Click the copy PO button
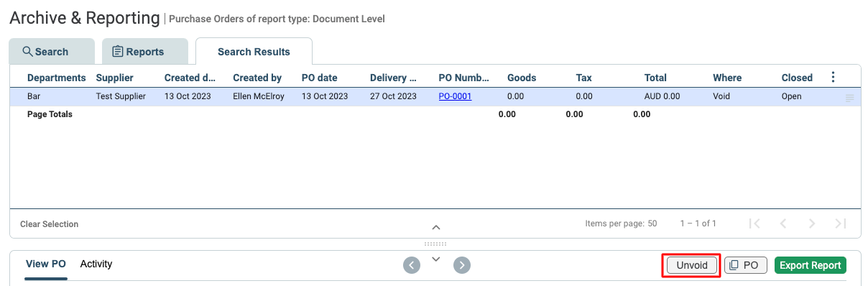This screenshot has width=868, height=286. [x=746, y=265]
